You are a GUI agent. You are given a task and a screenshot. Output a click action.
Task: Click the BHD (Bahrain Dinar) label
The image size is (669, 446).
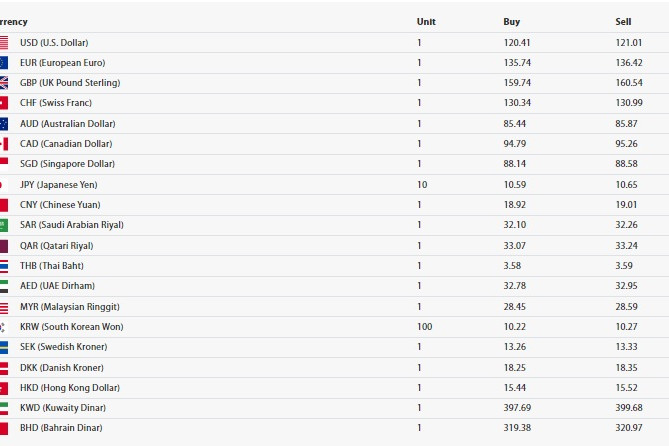click(x=61, y=428)
